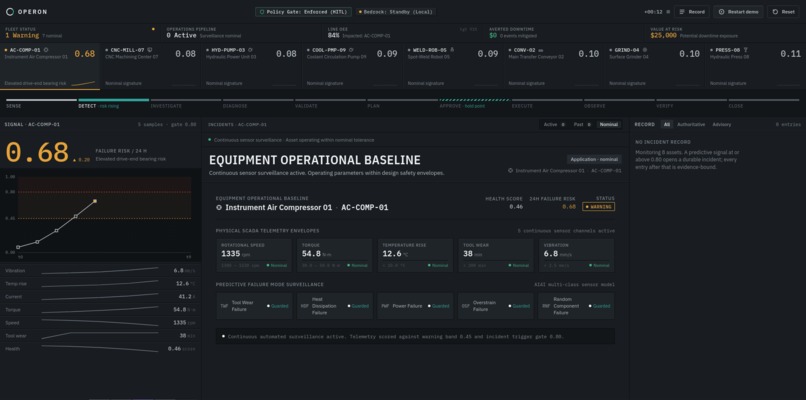
Task: Click the Temperature Rise telemetry card
Action: [x=415, y=255]
